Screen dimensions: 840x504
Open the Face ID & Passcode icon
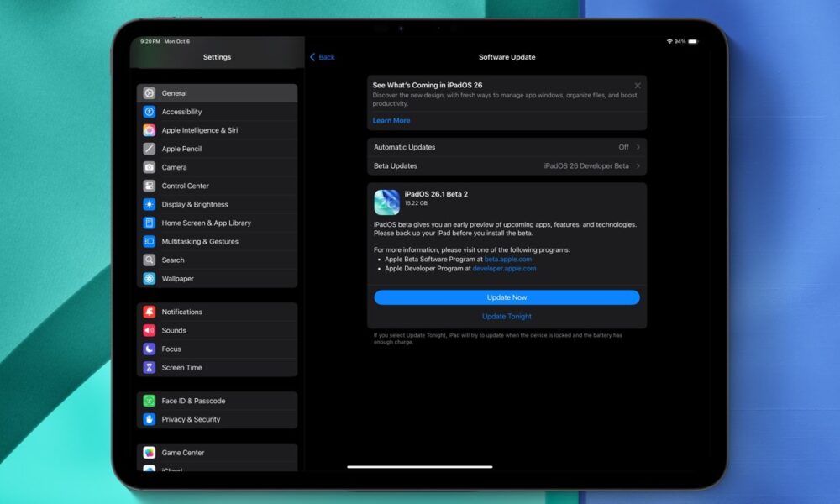149,401
